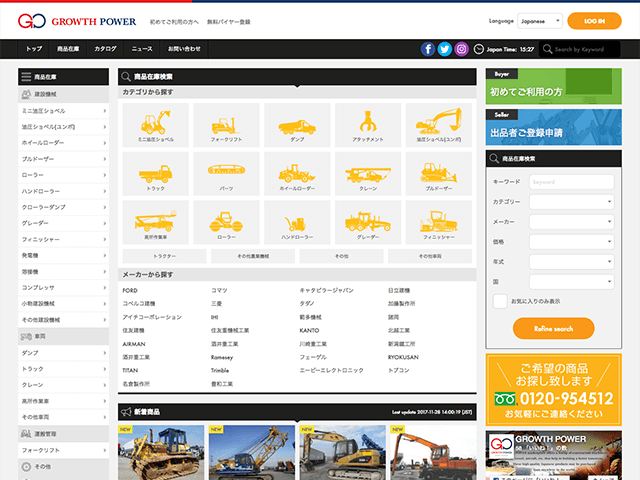Select the アタッチメント category tile
Image resolution: width=640 pixels, height=480 pixels.
pos(368,125)
